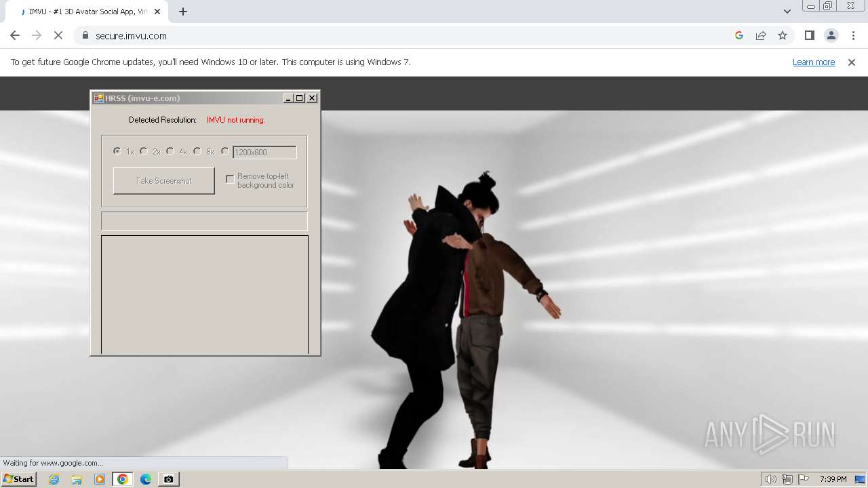This screenshot has height=488, width=868.
Task: Go forward in Chrome
Action: [37, 35]
